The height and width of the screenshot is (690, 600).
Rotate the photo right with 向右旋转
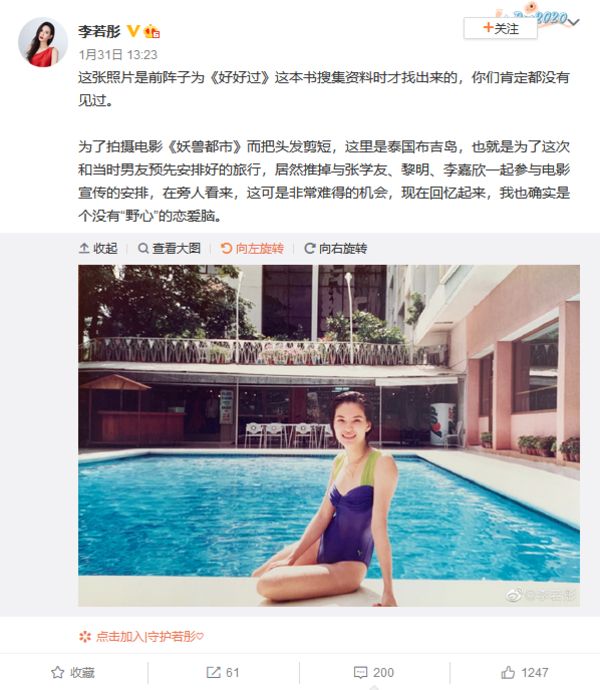(x=335, y=249)
